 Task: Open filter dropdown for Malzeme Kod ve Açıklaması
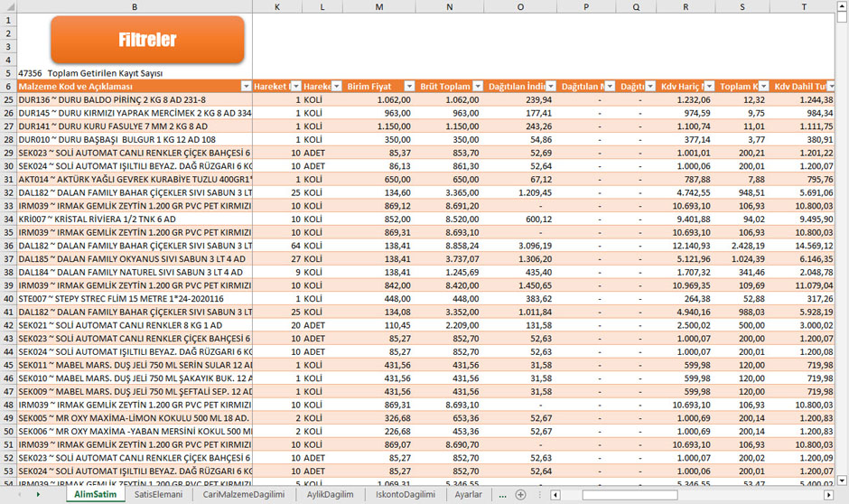tap(246, 86)
